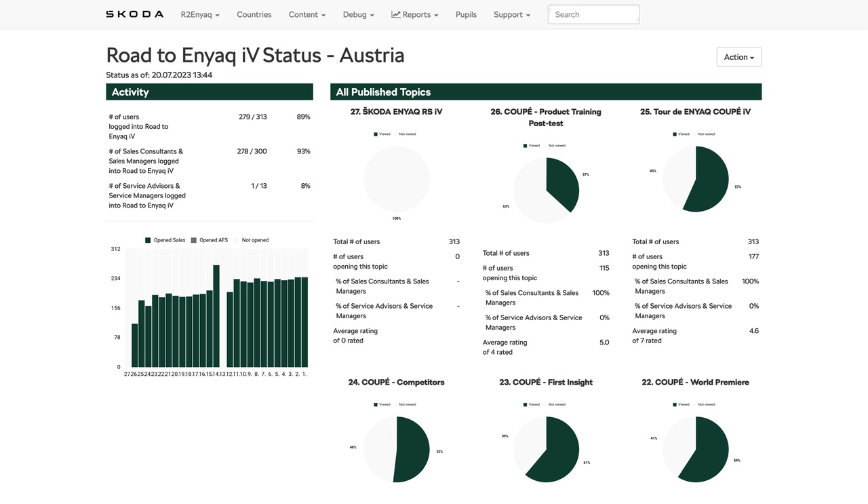Click the green slice of COUPÉ Competitors pie

coord(411,450)
